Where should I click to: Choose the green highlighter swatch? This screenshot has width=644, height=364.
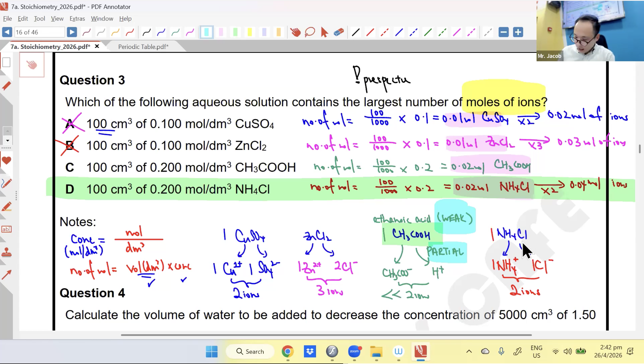tap(235, 32)
